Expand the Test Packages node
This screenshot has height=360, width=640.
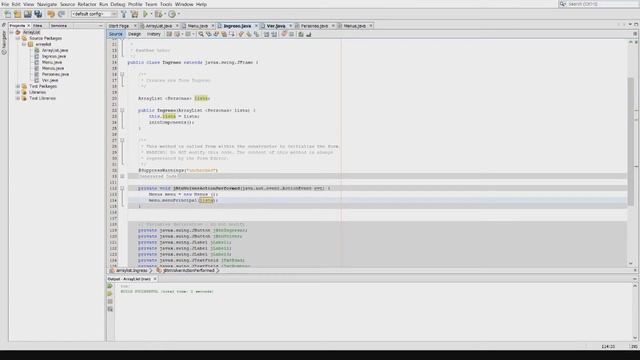click(18, 86)
